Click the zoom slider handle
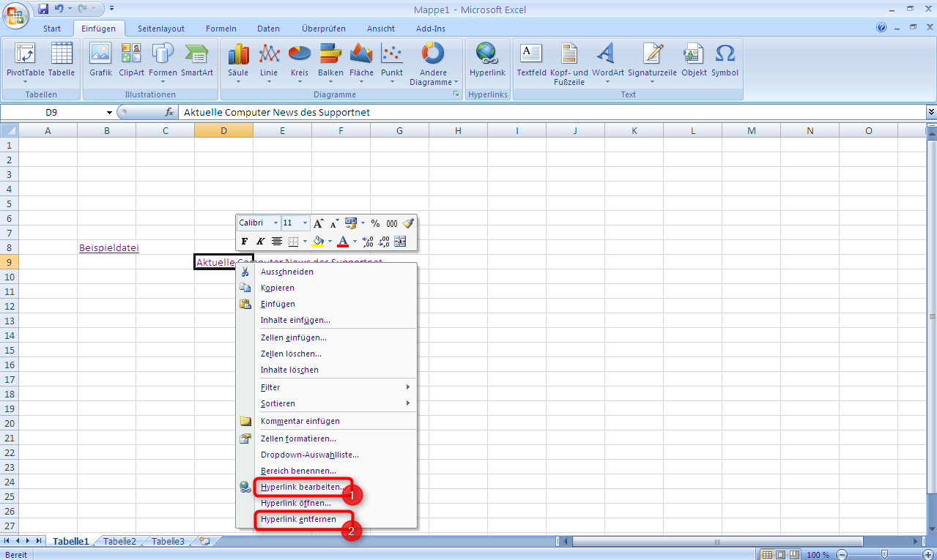937x560 pixels. click(x=885, y=555)
